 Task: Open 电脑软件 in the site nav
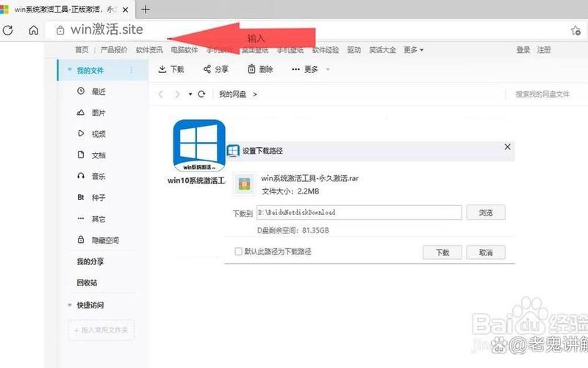click(184, 49)
